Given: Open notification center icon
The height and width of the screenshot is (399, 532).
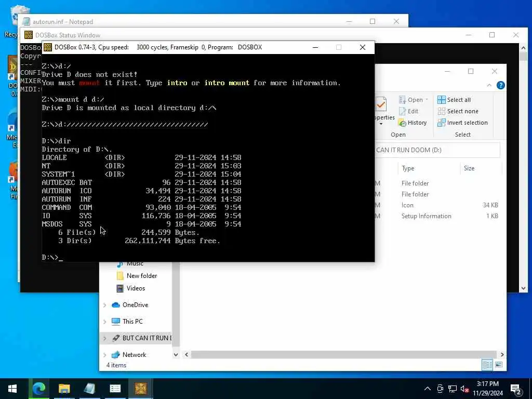Looking at the screenshot, I should pos(516,389).
